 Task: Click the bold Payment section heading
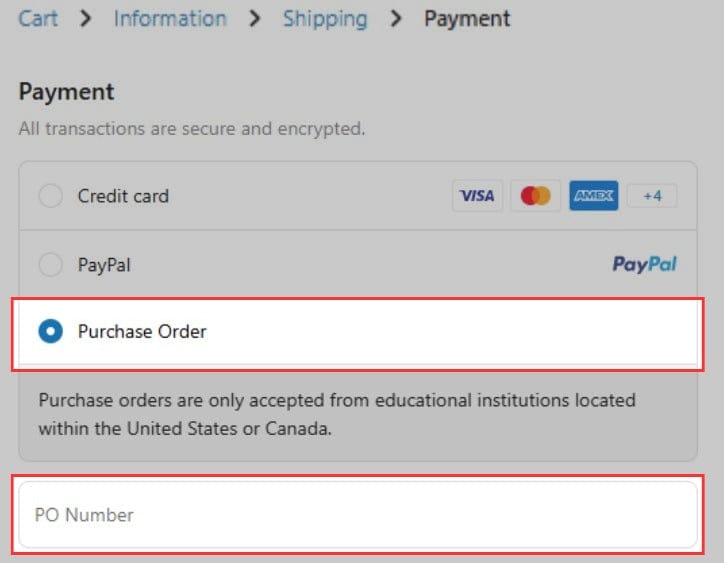pos(67,92)
